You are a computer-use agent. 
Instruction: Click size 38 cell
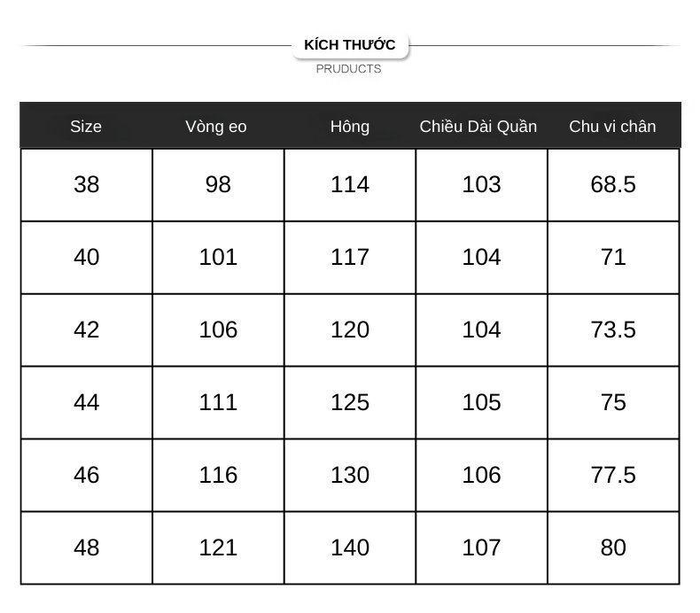click(x=87, y=185)
